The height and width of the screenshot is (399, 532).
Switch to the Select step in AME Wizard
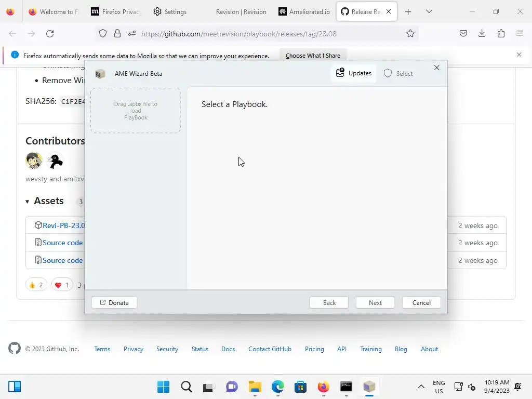(398, 73)
